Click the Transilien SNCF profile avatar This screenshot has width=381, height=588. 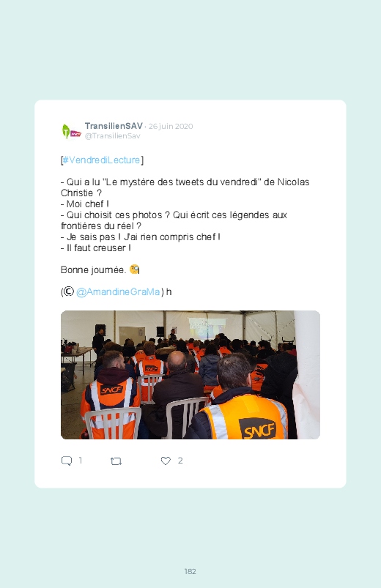(71, 131)
